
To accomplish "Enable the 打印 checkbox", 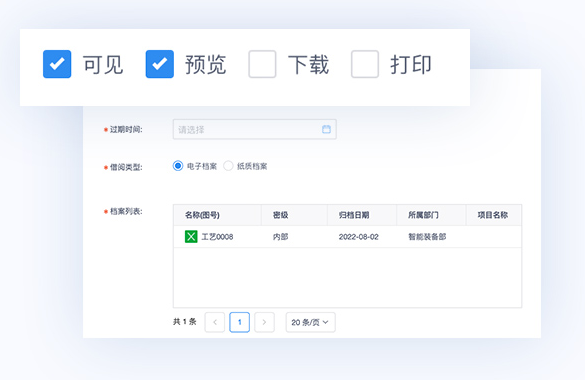I will (x=365, y=64).
